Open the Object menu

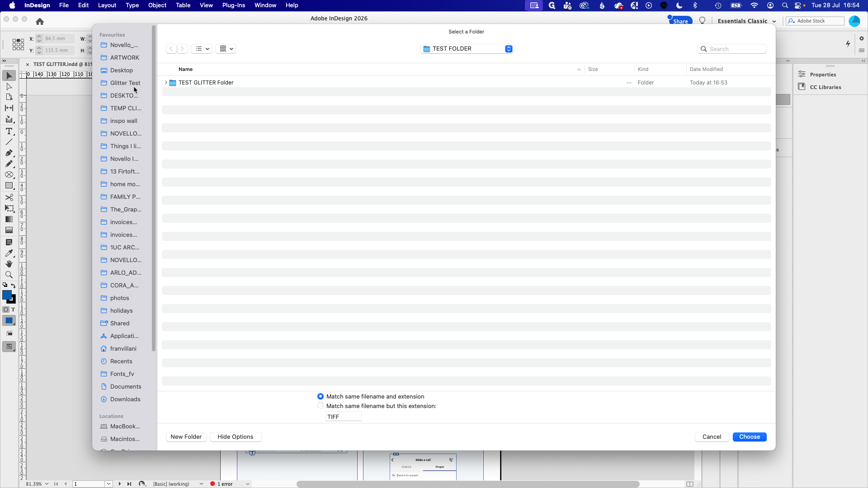point(157,5)
